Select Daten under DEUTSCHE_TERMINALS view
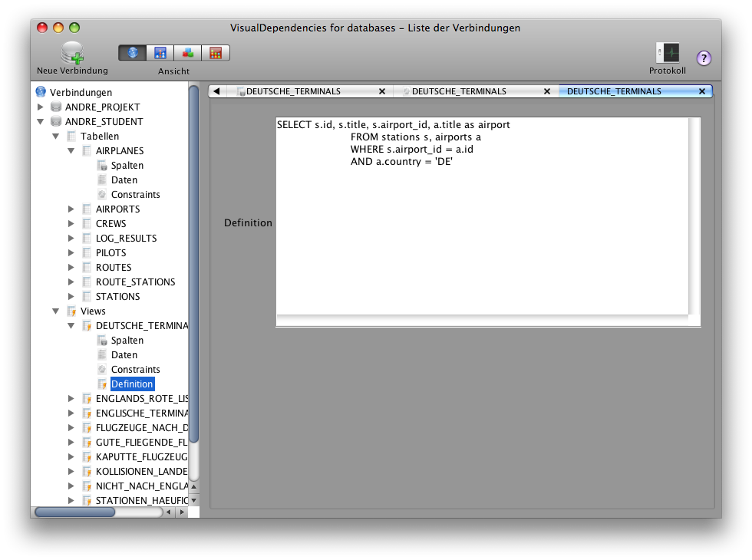The height and width of the screenshot is (560, 752). pos(124,354)
